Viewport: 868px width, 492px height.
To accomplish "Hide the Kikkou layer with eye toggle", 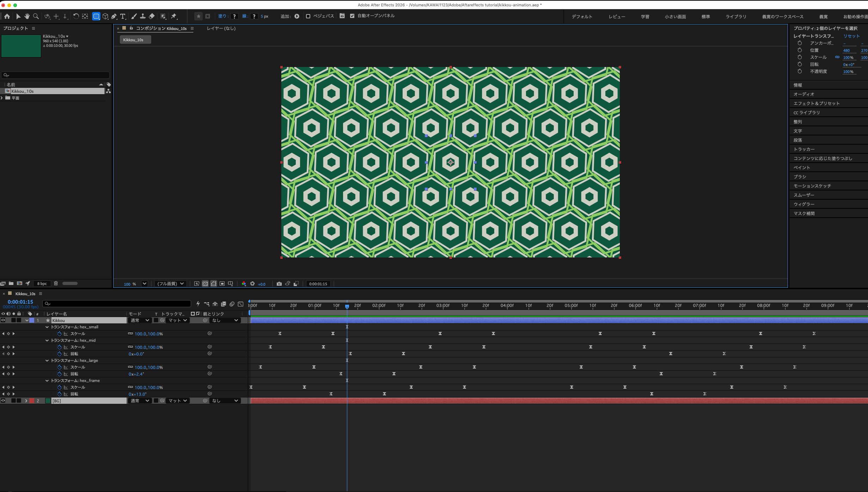I will pos(3,320).
